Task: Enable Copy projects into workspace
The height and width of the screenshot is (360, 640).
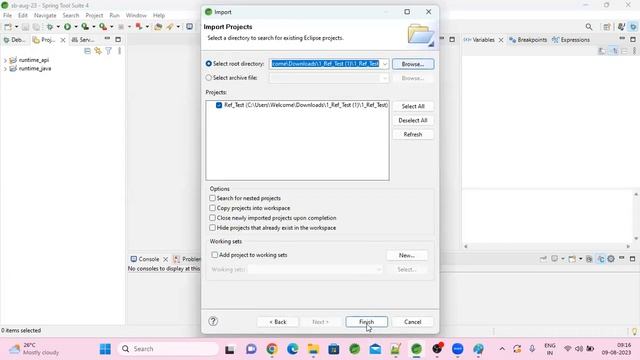Action: [212, 208]
